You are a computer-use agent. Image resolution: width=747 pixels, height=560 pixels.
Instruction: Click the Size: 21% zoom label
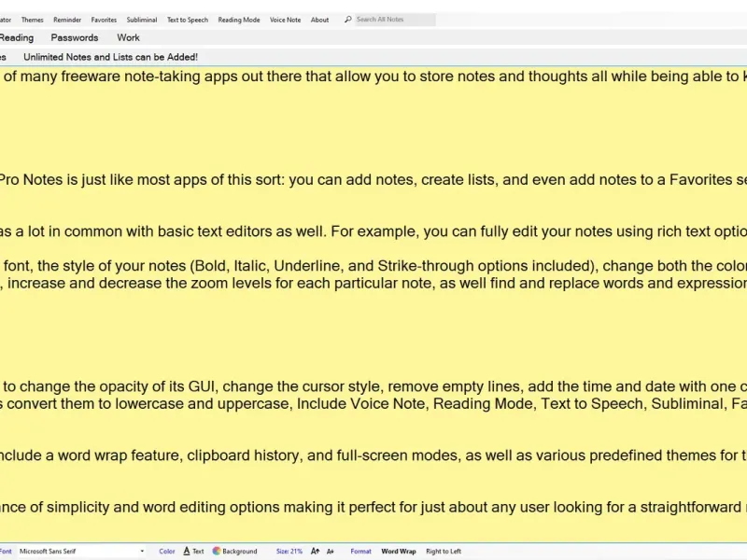289,551
